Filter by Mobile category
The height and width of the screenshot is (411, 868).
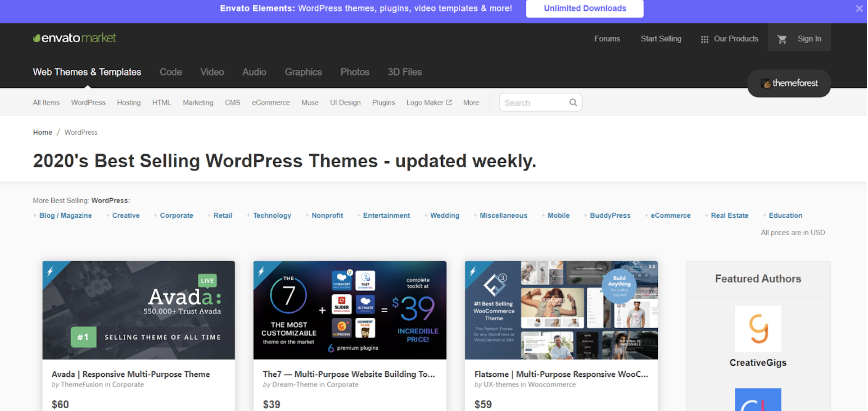558,215
